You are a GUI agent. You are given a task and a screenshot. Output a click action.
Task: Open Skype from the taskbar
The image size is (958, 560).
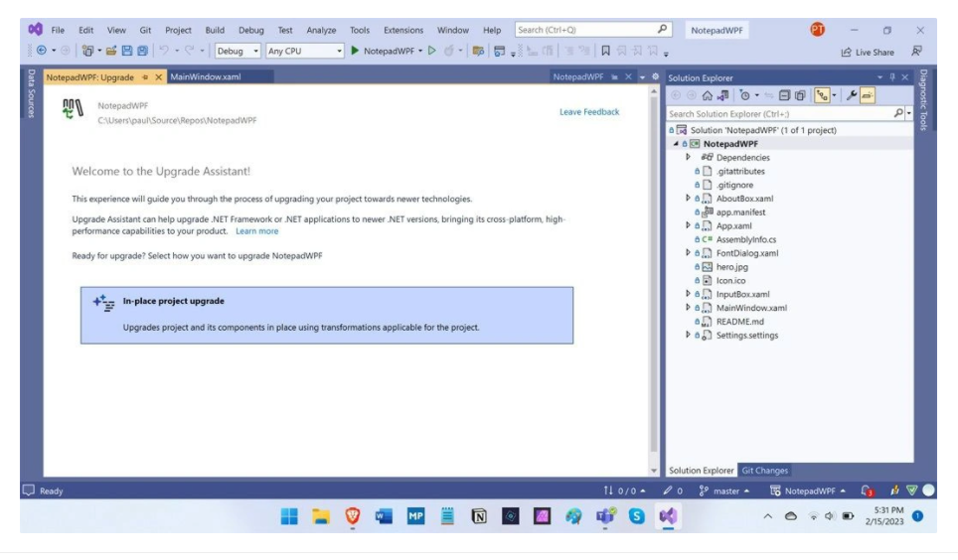pos(637,516)
